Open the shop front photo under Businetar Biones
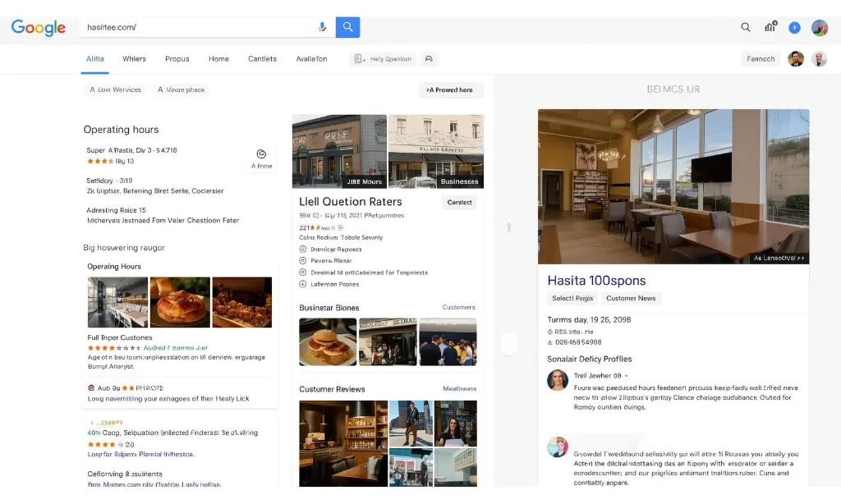841x504 pixels. pos(388,342)
